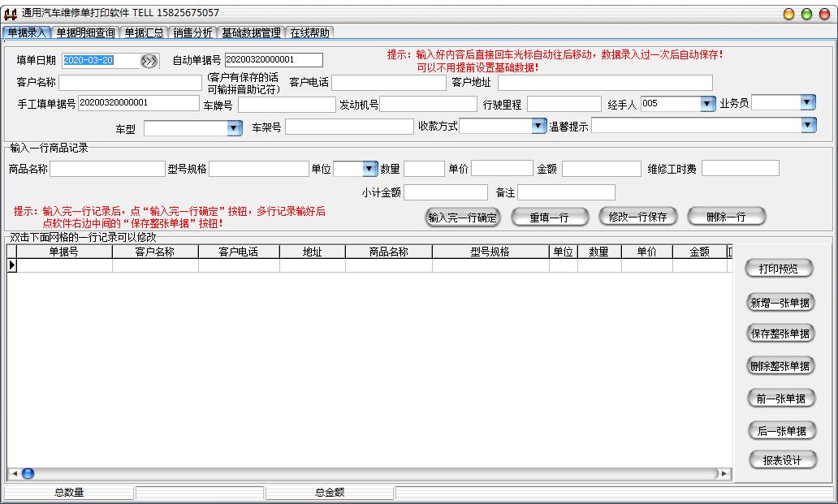The height and width of the screenshot is (504, 838).
Task: Click the 新增一张单据 button
Action: (780, 303)
